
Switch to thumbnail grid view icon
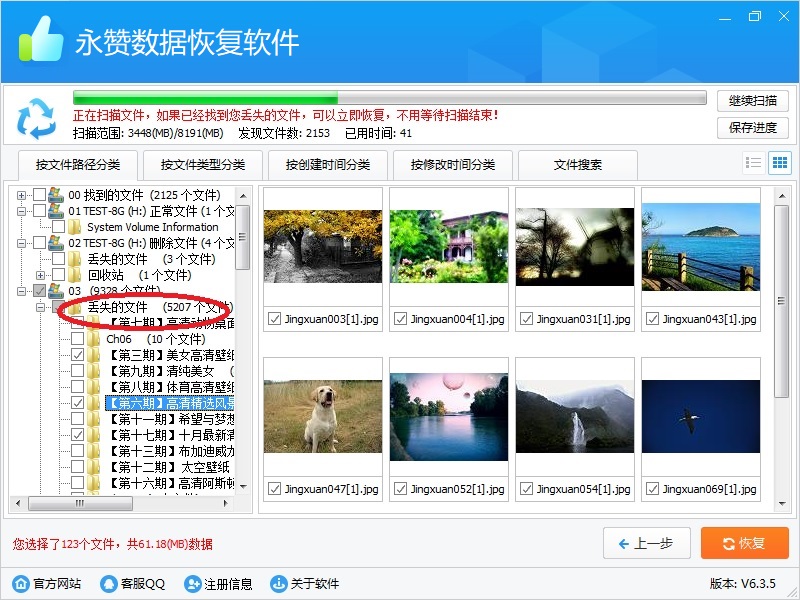coord(779,163)
